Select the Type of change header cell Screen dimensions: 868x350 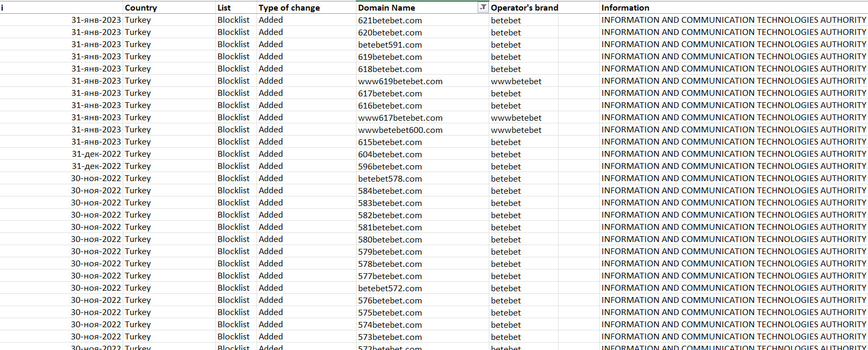point(289,8)
